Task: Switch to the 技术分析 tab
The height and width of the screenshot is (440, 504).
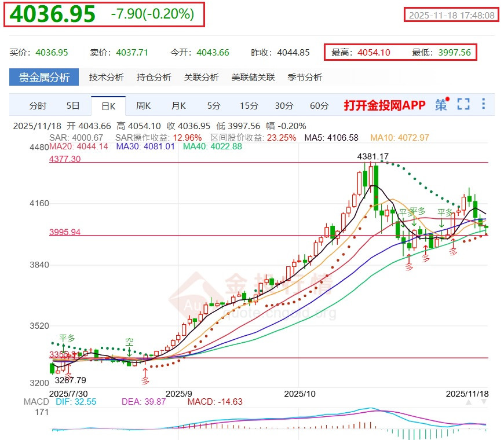Action: click(x=108, y=76)
